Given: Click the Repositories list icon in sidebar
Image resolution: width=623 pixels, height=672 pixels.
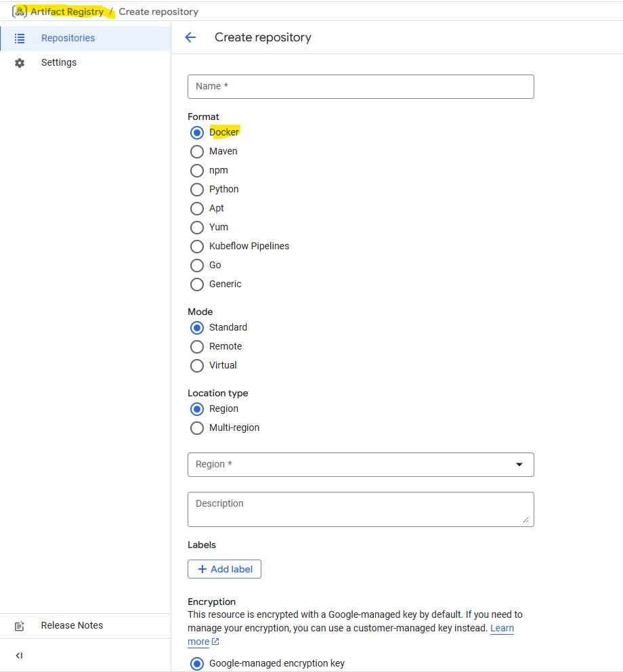Looking at the screenshot, I should coord(20,39).
